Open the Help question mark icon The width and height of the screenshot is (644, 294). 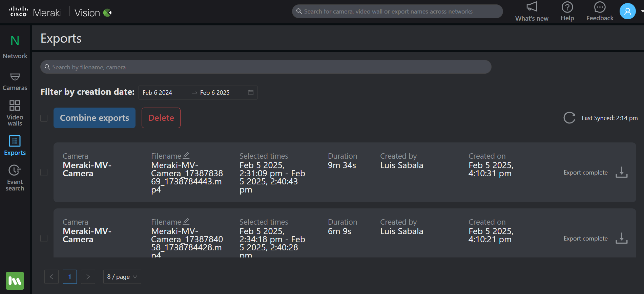567,7
